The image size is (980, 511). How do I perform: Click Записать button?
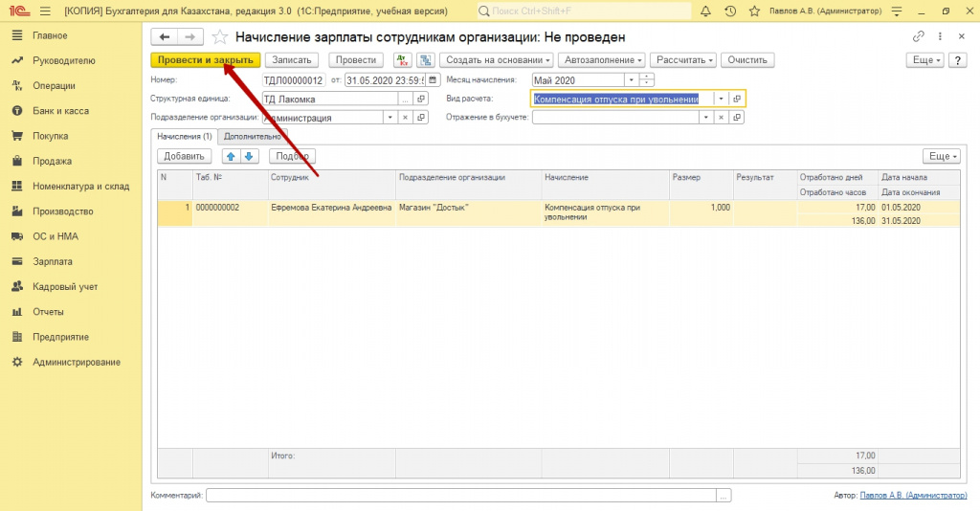(x=291, y=60)
